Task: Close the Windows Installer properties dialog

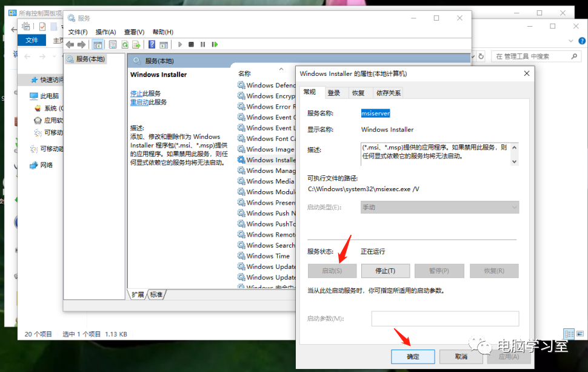Action: coord(527,73)
